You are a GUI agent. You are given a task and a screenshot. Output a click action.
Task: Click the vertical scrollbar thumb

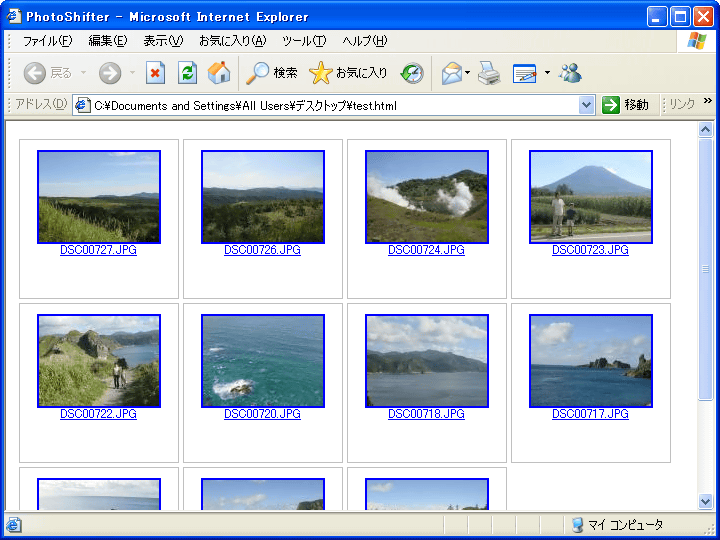(705, 270)
